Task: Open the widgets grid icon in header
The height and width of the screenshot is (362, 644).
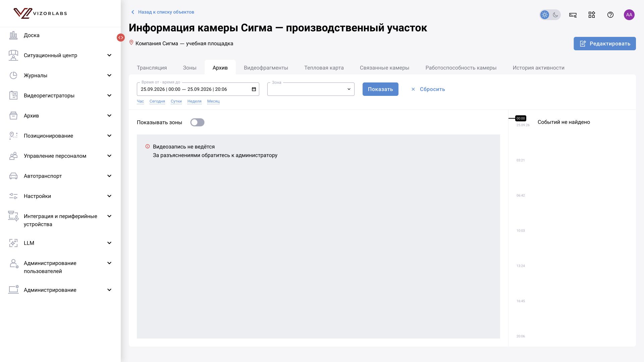Action: 592,15
